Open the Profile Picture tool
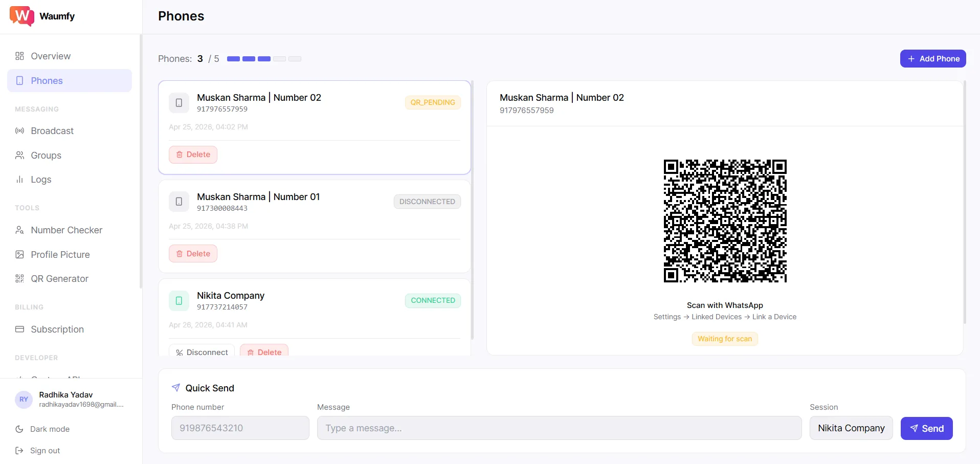Screen dimensions: 980x464 (60, 255)
